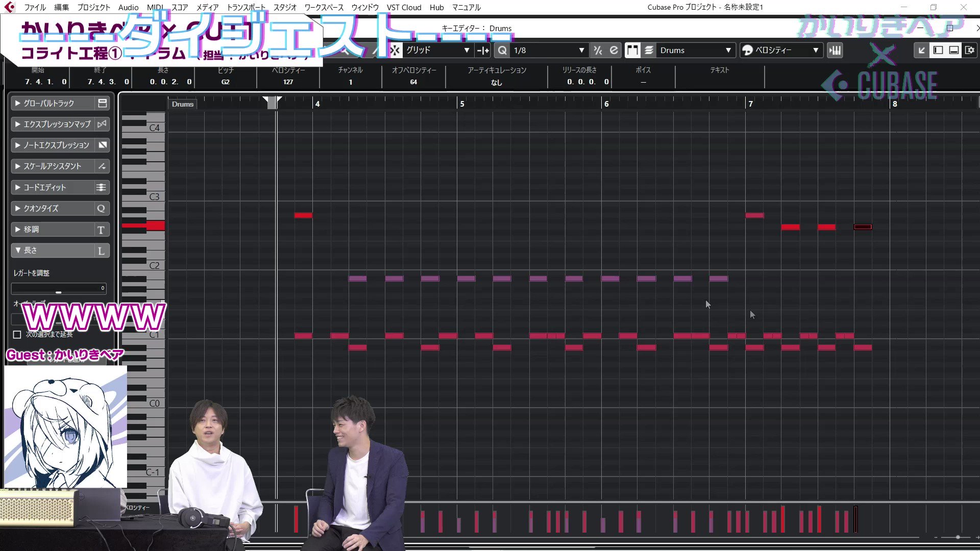Open the quantize panel icon
This screenshot has height=551, width=980.
(x=614, y=50)
